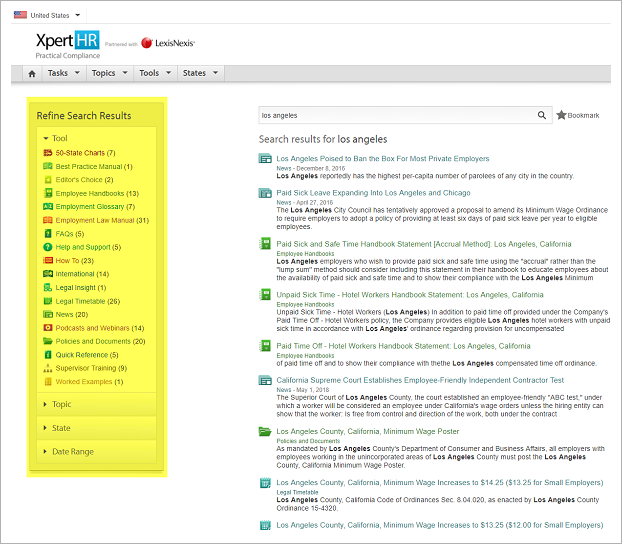Open 'Los Angeles Poised to Ban the Box' article
622x544 pixels.
point(382,158)
